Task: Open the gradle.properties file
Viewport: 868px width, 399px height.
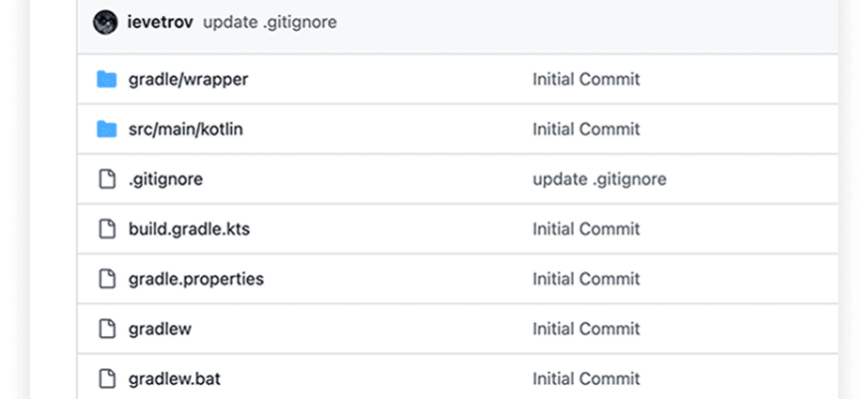Action: (196, 279)
